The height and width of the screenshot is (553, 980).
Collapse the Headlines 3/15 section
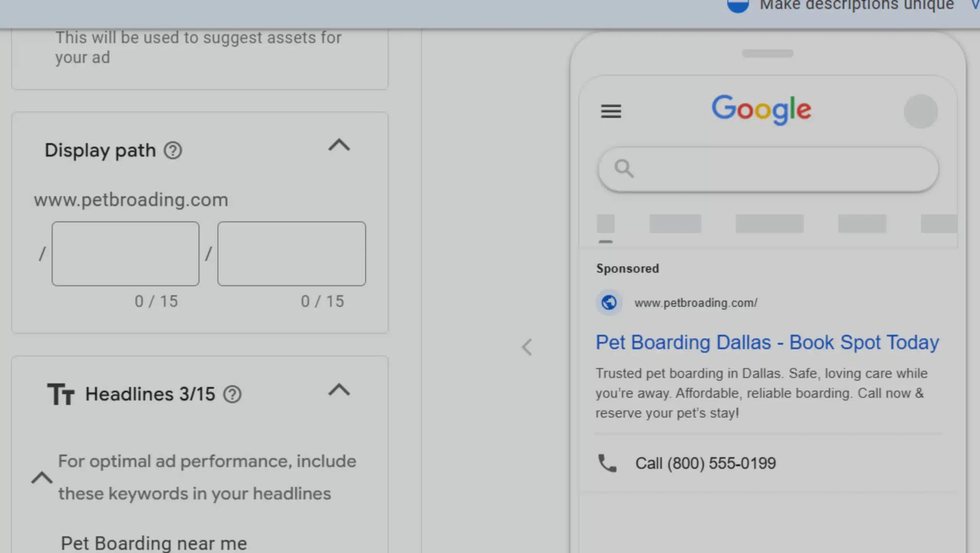click(339, 390)
